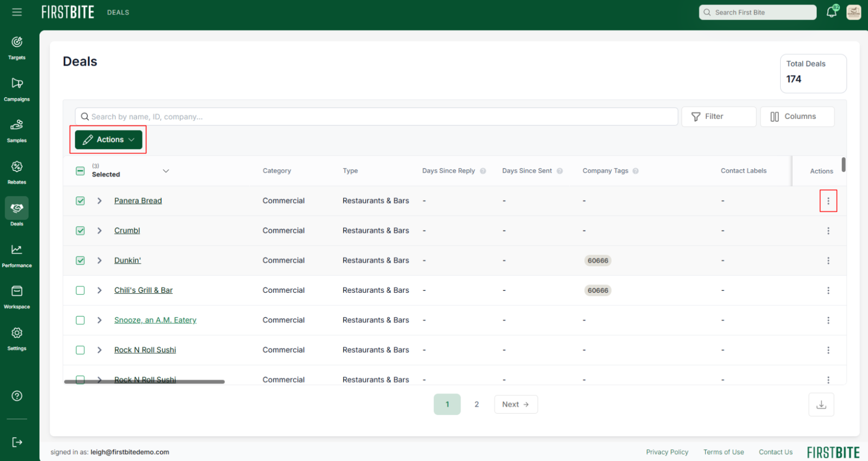Click the search by name, ID, company field

[x=377, y=116]
